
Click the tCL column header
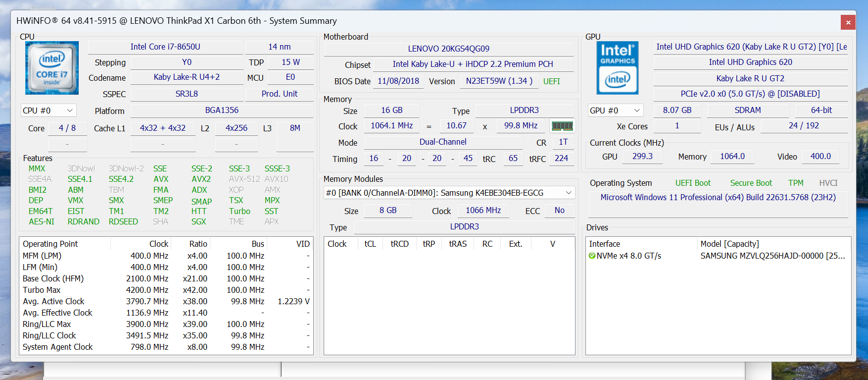pyautogui.click(x=370, y=244)
